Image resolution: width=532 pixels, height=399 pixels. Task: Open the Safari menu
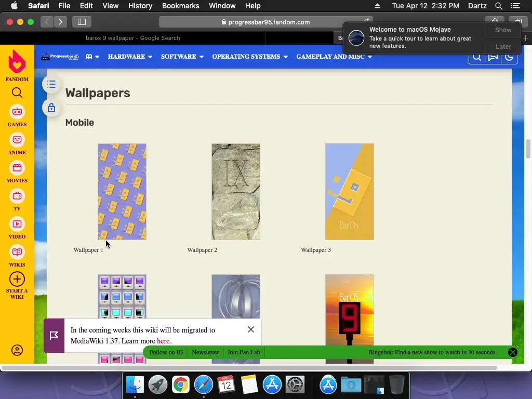point(38,6)
